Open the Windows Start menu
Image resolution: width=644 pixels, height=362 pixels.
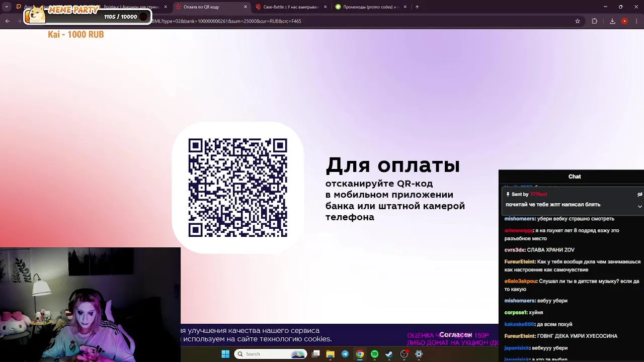point(225,354)
